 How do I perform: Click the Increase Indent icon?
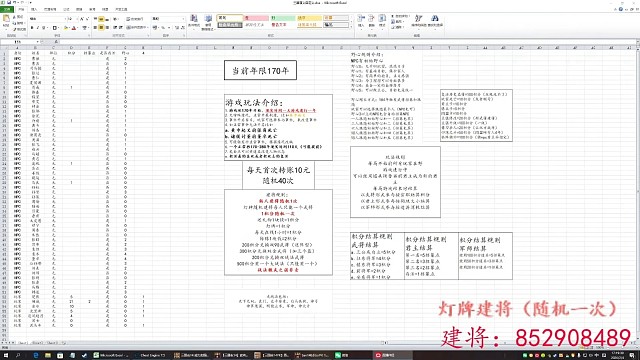pos(121,28)
